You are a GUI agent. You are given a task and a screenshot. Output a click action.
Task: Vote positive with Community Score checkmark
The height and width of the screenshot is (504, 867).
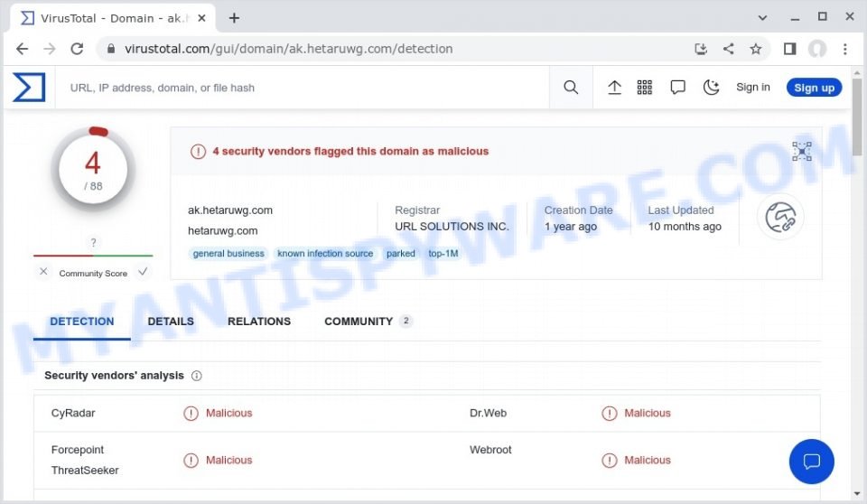[x=143, y=272]
